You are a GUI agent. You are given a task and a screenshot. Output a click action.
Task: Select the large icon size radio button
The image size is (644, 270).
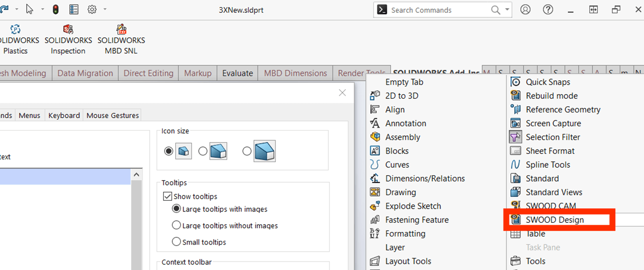point(247,151)
